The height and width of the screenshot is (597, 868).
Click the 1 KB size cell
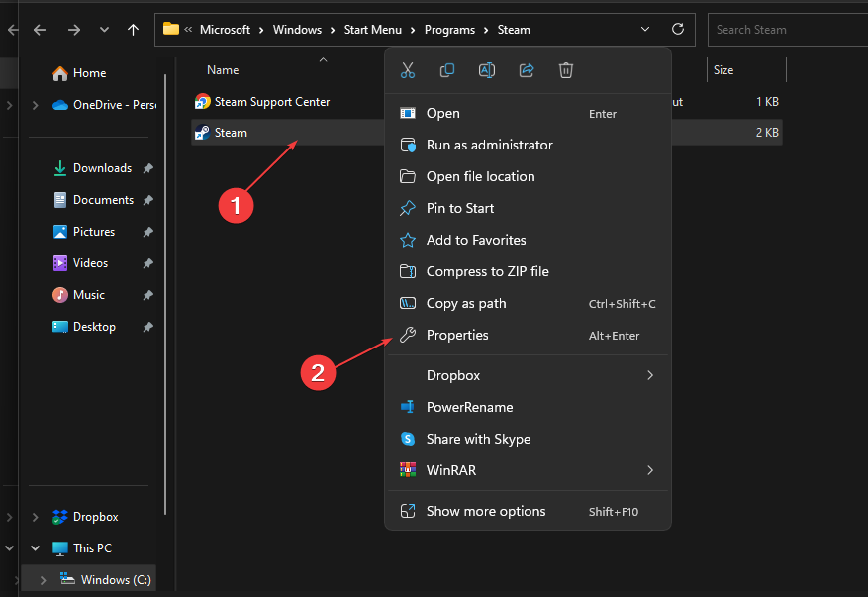(767, 102)
